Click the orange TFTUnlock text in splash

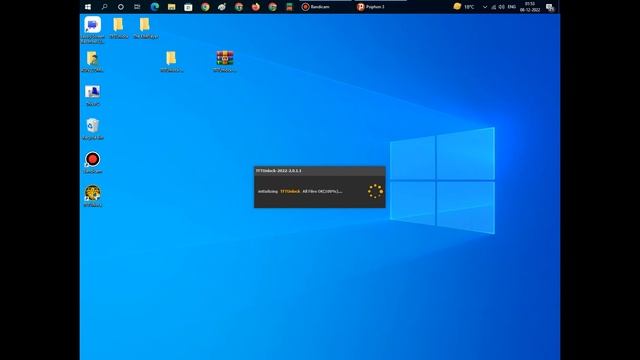coord(290,191)
